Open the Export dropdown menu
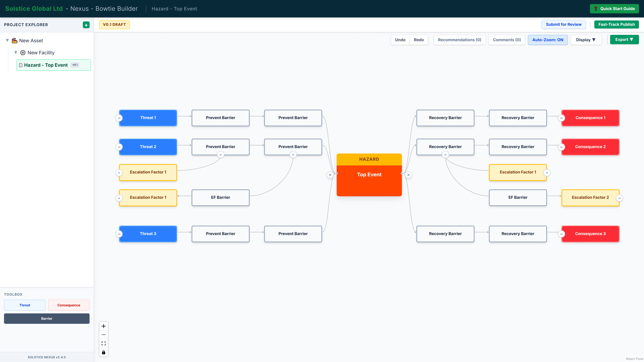 [x=624, y=40]
